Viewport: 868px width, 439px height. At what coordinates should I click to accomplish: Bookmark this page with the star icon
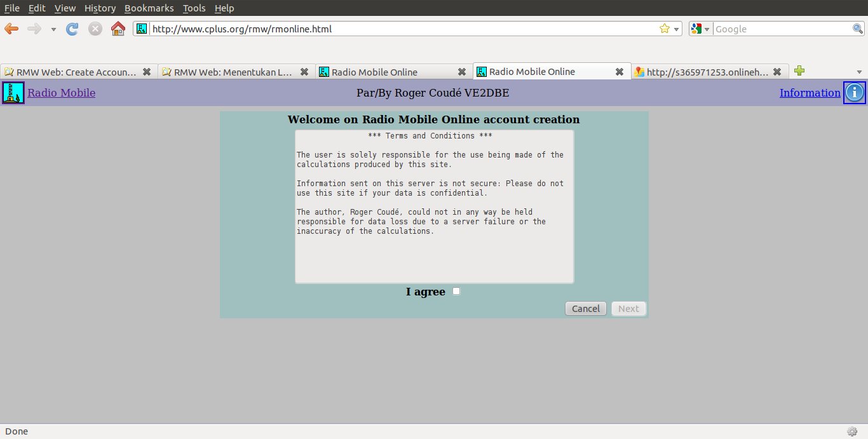(665, 29)
